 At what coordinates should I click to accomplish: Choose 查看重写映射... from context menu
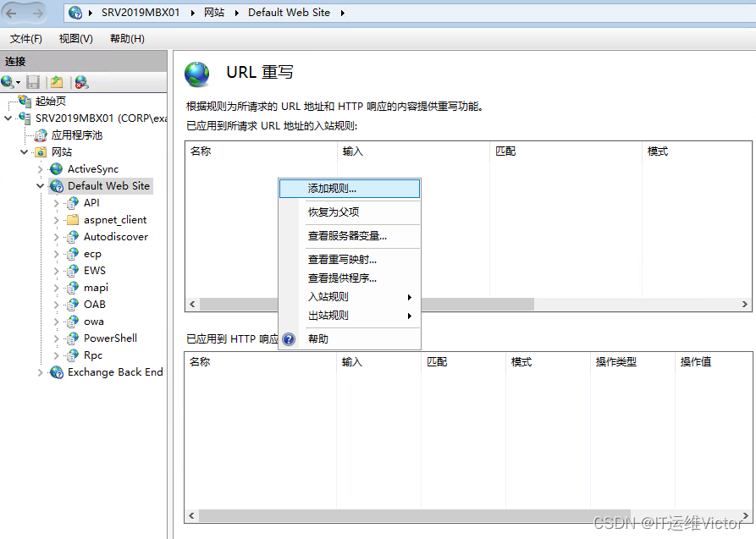click(x=350, y=260)
